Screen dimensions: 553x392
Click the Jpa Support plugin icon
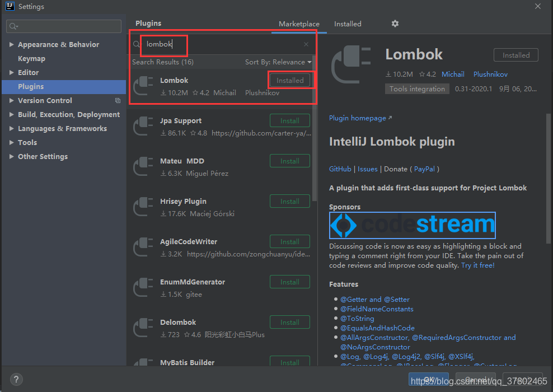143,127
